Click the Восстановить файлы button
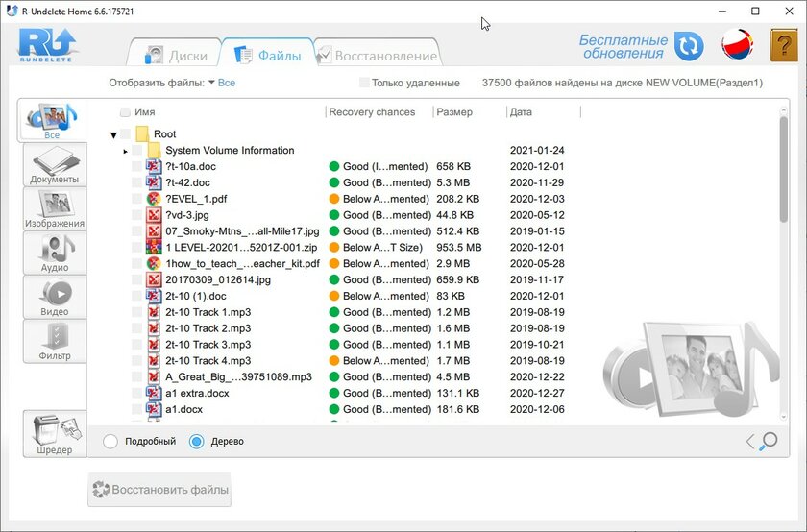This screenshot has height=532, width=807. [159, 490]
